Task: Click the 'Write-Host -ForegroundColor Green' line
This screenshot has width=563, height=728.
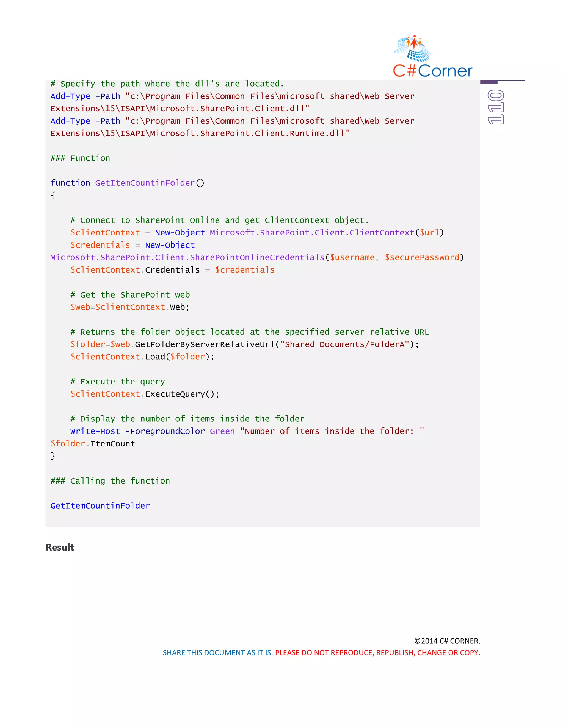Action: (x=247, y=431)
